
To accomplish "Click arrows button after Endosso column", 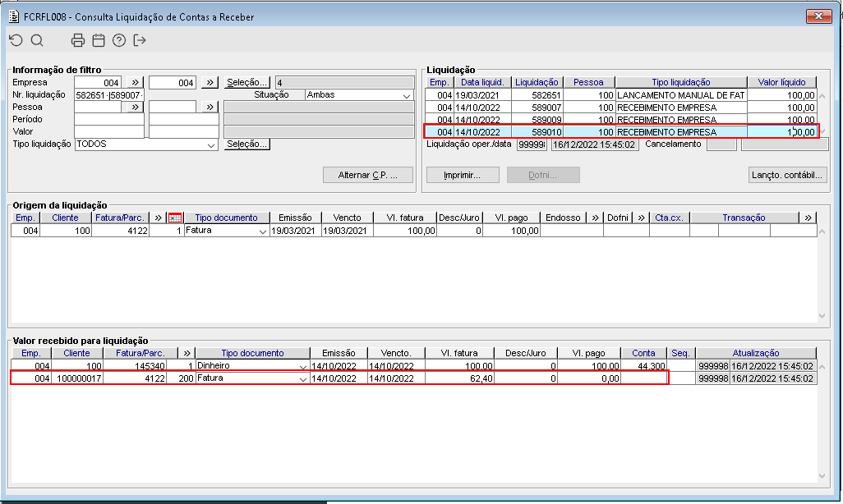I will (595, 218).
